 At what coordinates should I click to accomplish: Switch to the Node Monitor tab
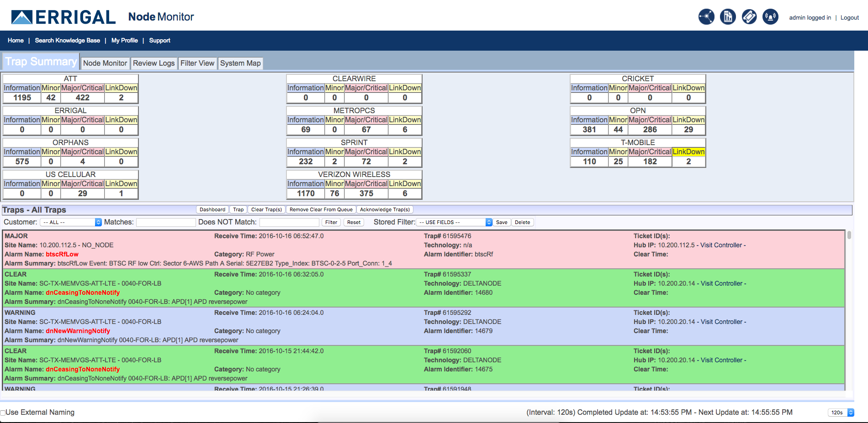pos(105,63)
